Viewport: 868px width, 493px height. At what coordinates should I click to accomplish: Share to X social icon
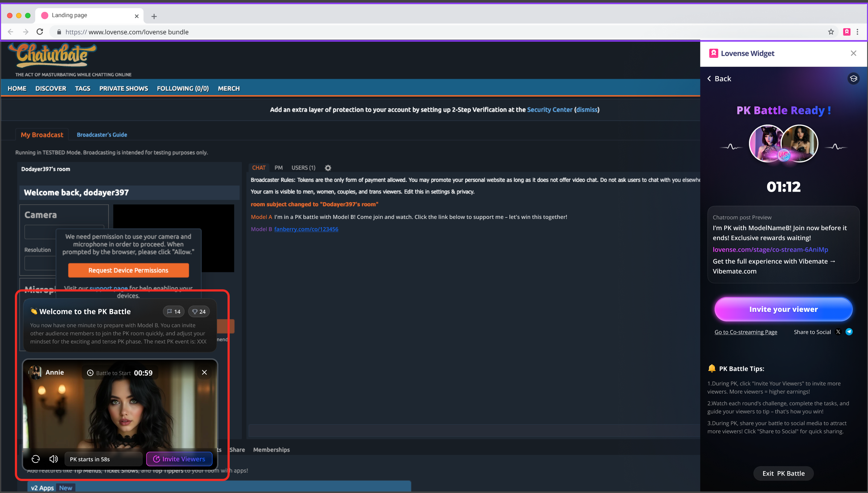point(838,332)
